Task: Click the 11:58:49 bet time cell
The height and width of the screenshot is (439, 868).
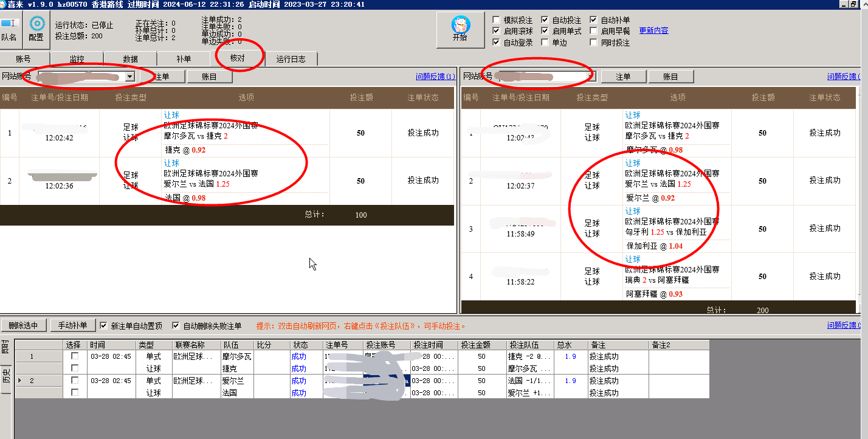Action: coord(520,234)
